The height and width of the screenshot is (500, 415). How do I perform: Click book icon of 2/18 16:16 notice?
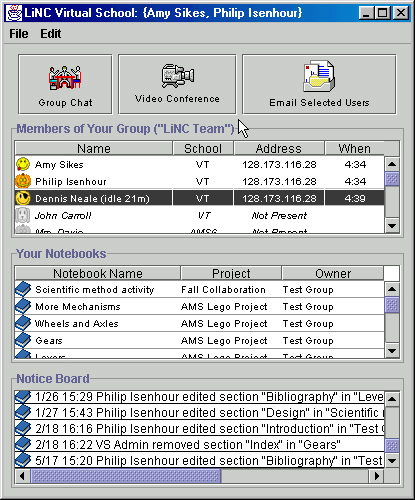[23, 428]
